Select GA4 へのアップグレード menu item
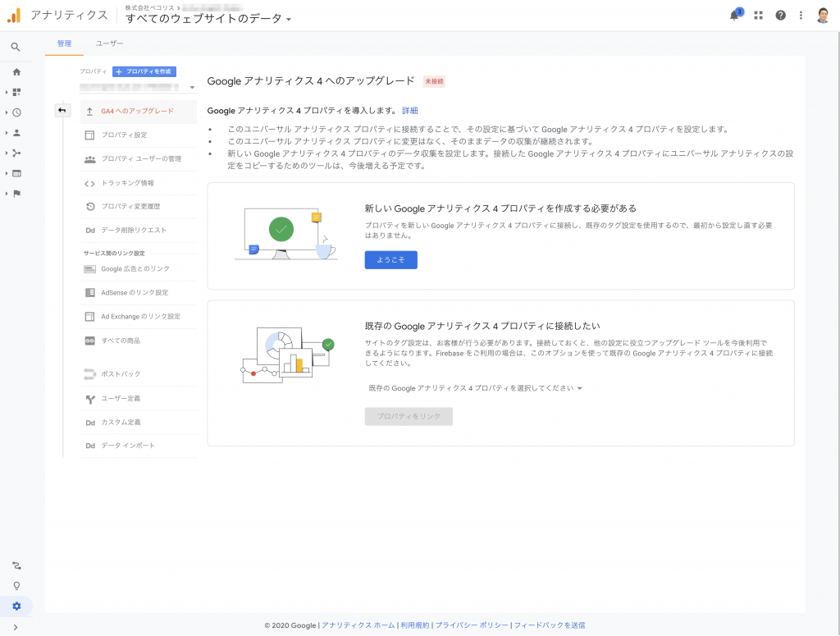Screen dimensions: 840x636 [139, 111]
